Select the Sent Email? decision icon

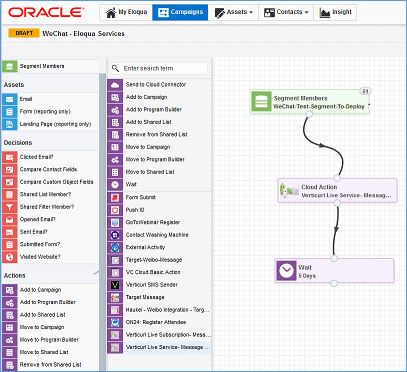(9, 232)
